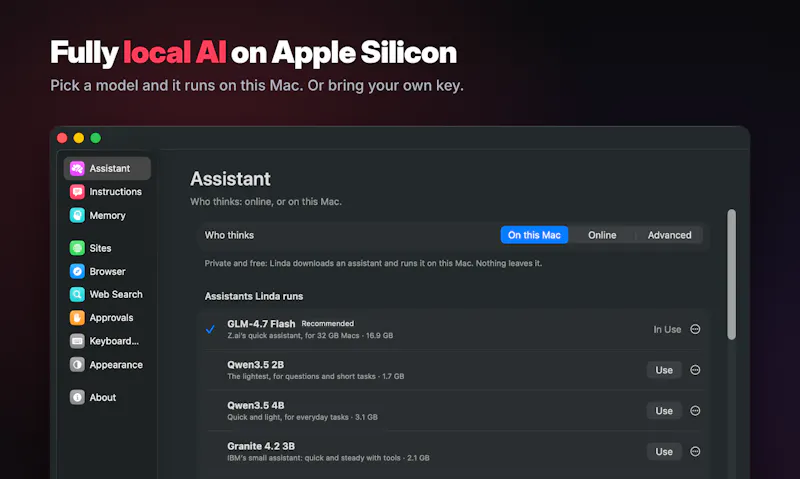Use the Qwen3.5 4B model

point(664,411)
